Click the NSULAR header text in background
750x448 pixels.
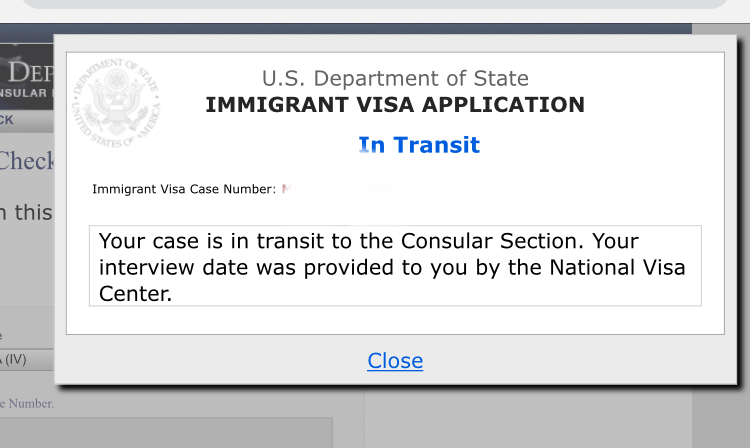27,93
